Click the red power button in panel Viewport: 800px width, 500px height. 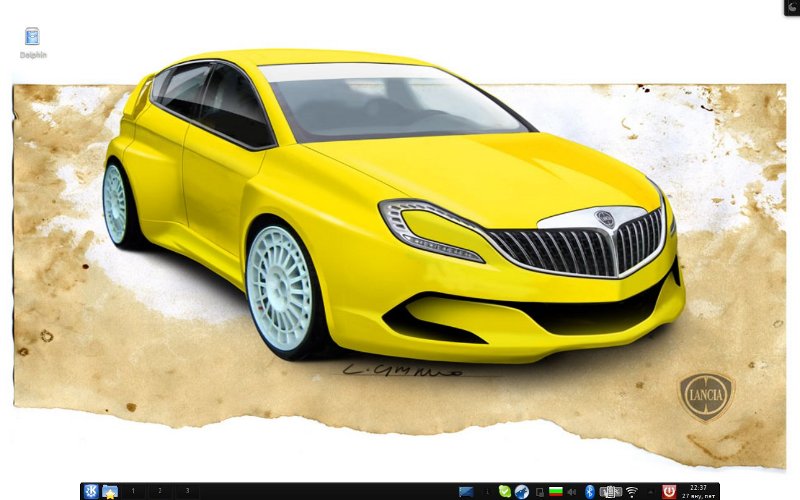(x=669, y=491)
